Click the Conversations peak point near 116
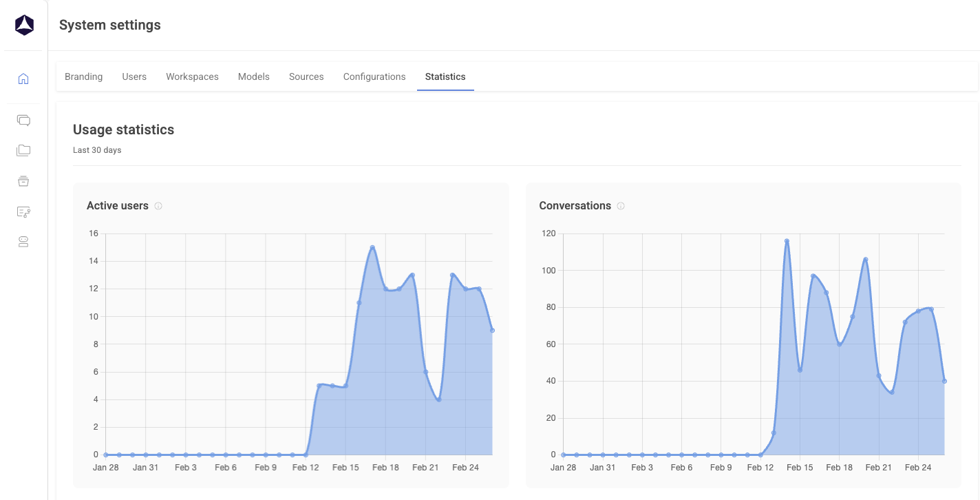 [787, 241]
